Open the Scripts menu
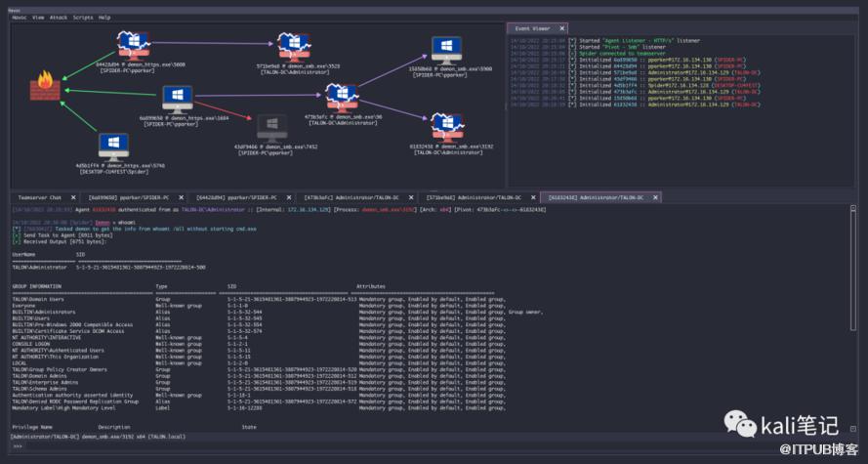Screen dimensions: 868x464 point(83,18)
